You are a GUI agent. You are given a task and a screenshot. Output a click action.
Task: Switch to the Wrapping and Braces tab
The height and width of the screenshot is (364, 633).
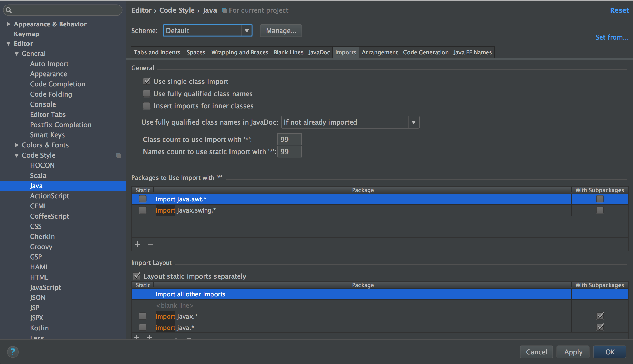240,52
